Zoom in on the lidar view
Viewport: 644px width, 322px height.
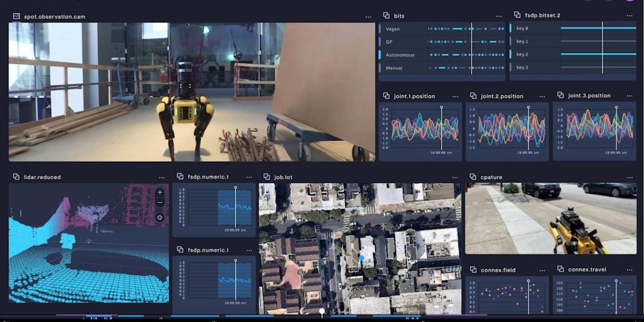click(160, 192)
